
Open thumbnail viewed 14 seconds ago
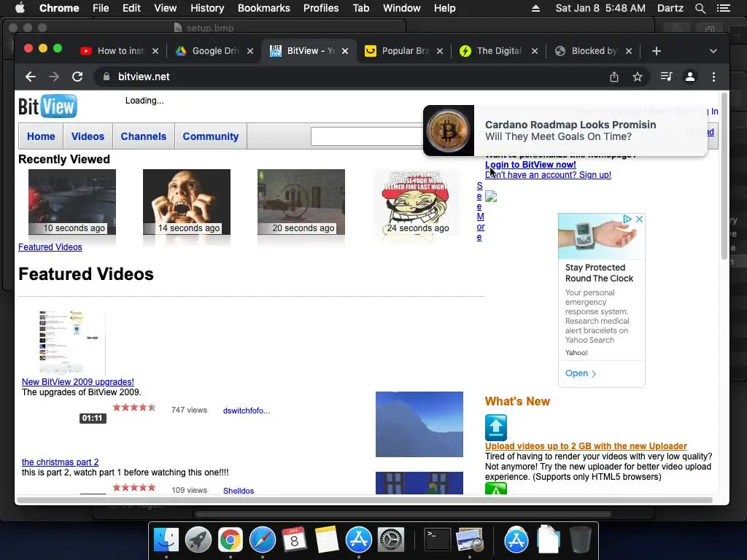point(187,202)
